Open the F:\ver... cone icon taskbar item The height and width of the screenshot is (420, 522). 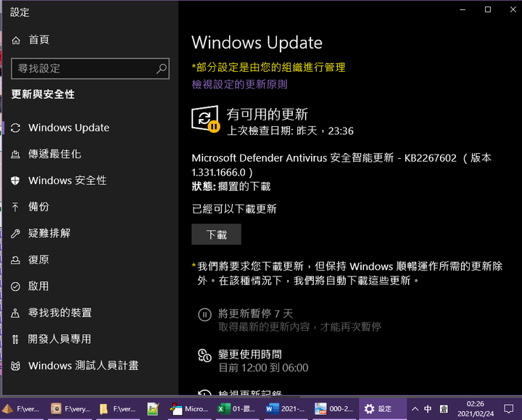[x=22, y=408]
